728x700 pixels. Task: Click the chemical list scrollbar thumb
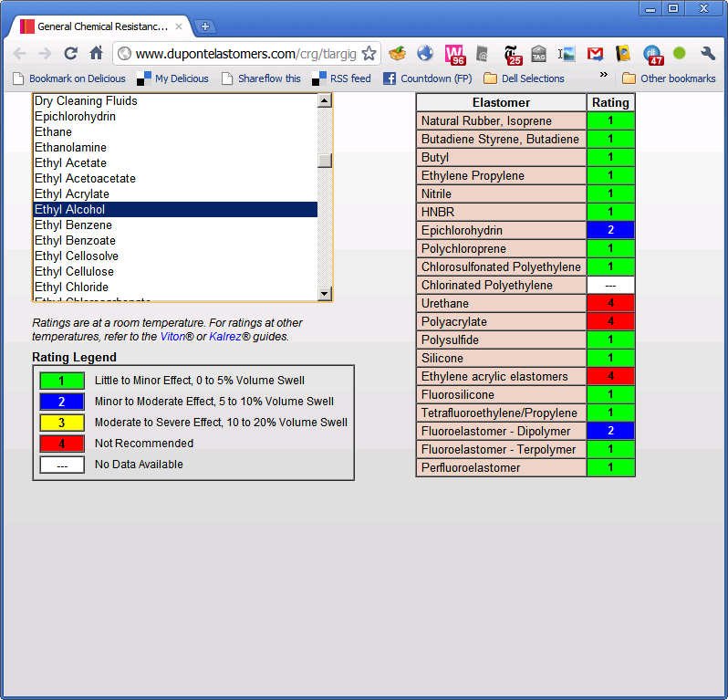[325, 161]
